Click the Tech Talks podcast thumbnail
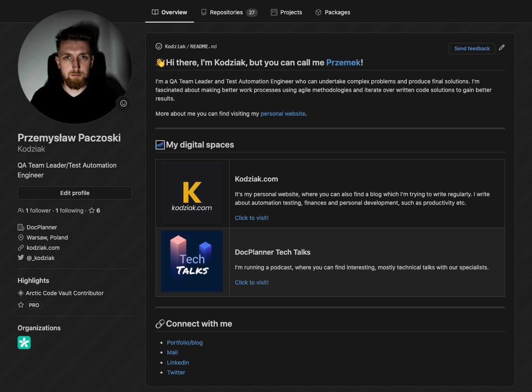Screen dimensions: 532x392 (192, 261)
